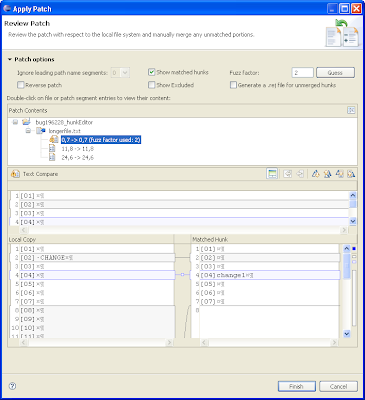Click top pane horizontal scroll right arrow
365x400 pixels.
[x=344, y=230]
